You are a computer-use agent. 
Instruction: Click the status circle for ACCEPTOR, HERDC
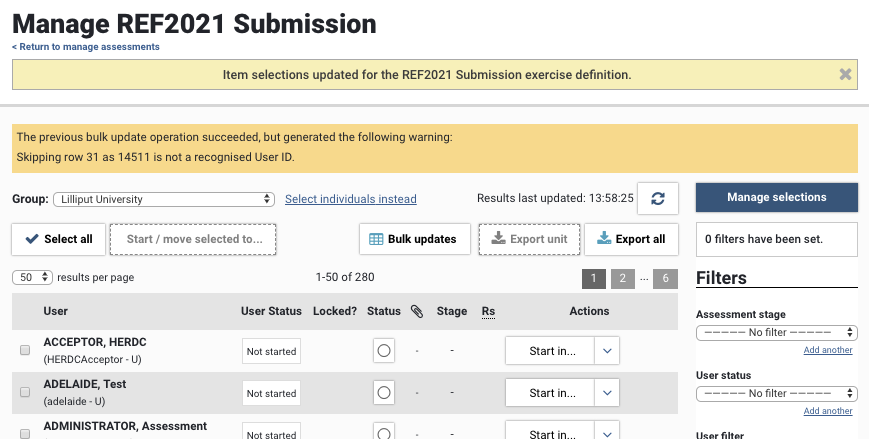[384, 351]
